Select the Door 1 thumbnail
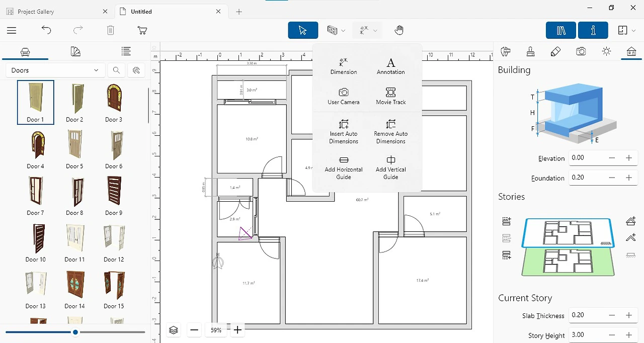The width and height of the screenshot is (644, 343). point(36,102)
